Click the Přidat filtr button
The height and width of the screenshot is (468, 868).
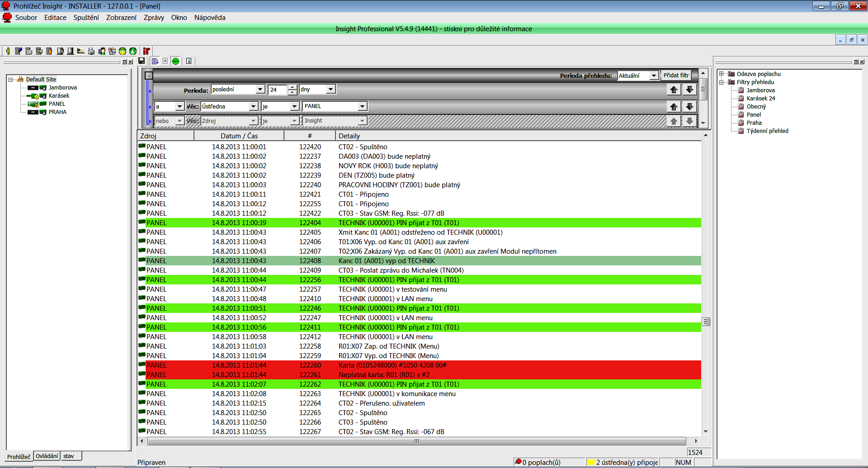(x=676, y=75)
